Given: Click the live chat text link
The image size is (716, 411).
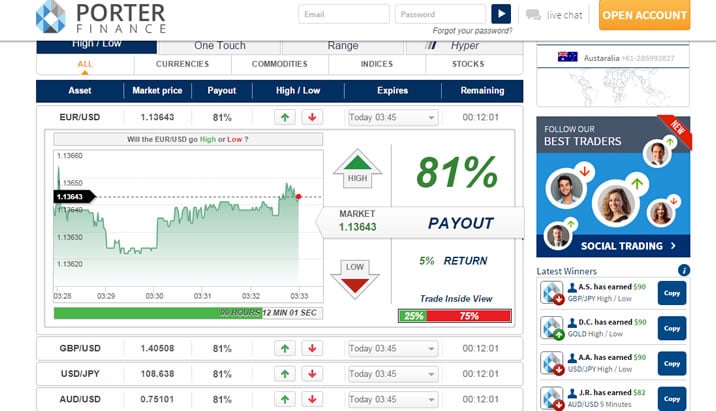Looking at the screenshot, I should [x=564, y=15].
